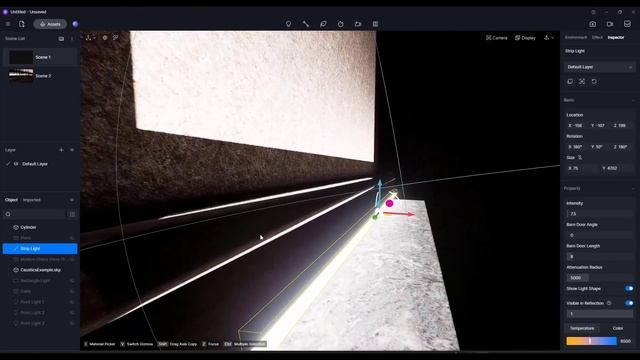Viewport: 640px width, 360px height.
Task: Switch to the Environment tab
Action: point(576,38)
